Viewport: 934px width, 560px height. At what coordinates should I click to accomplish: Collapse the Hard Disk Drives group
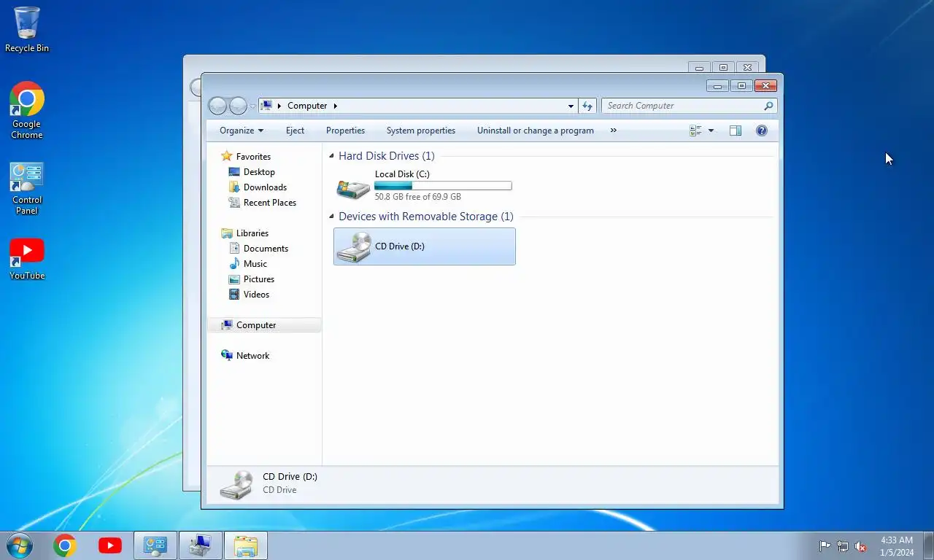click(x=332, y=156)
